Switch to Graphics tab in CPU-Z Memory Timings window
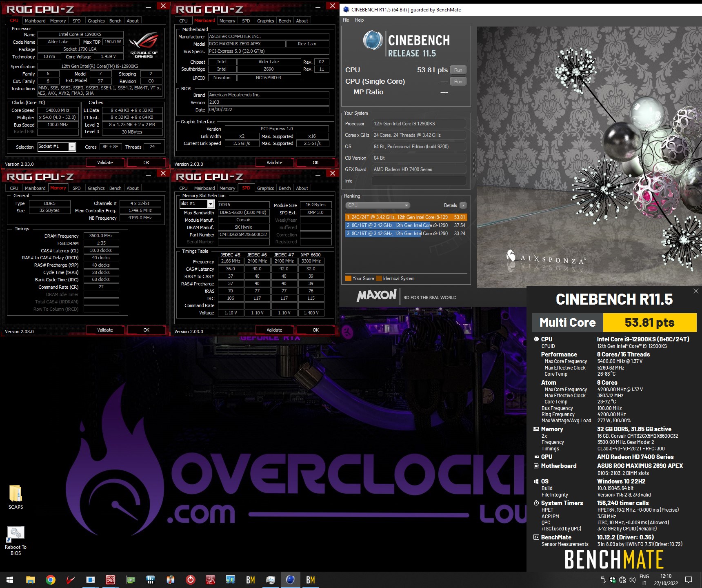 (96, 188)
